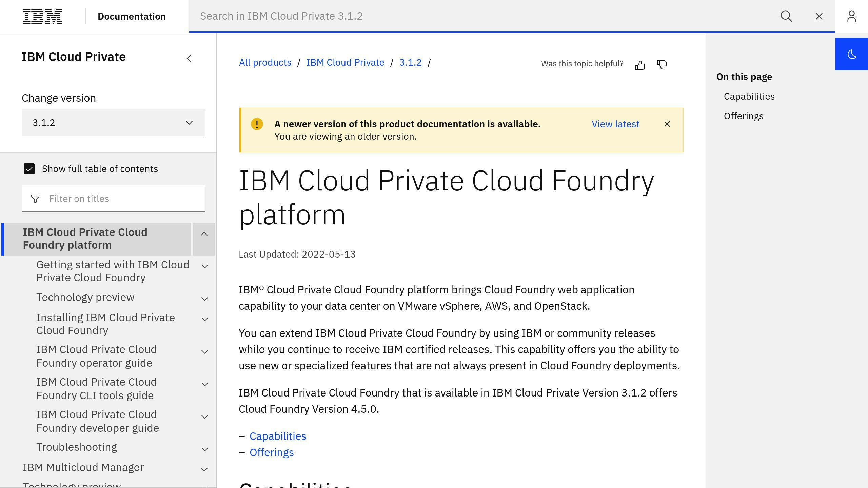The width and height of the screenshot is (868, 488).
Task: Click the user account profile icon
Action: [x=851, y=16]
